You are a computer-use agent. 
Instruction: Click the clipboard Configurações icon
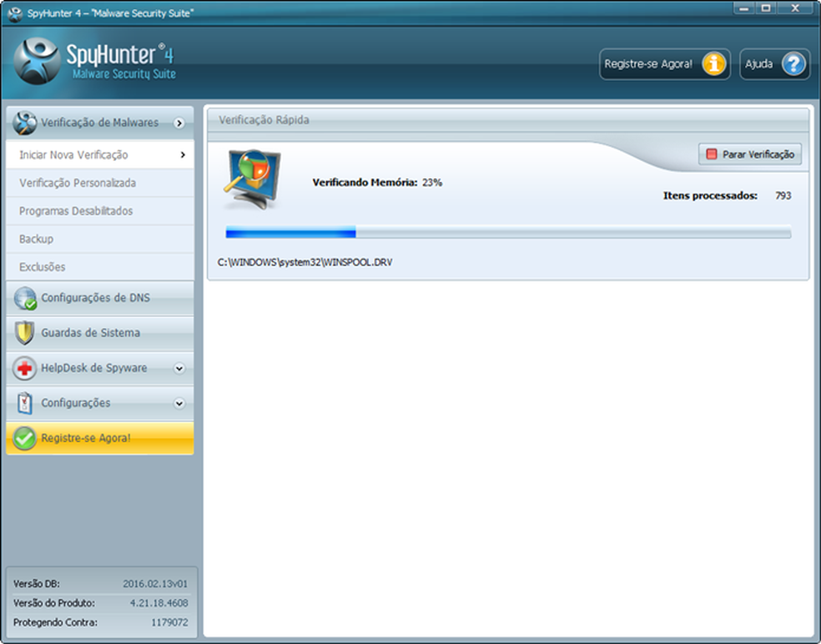coord(24,403)
